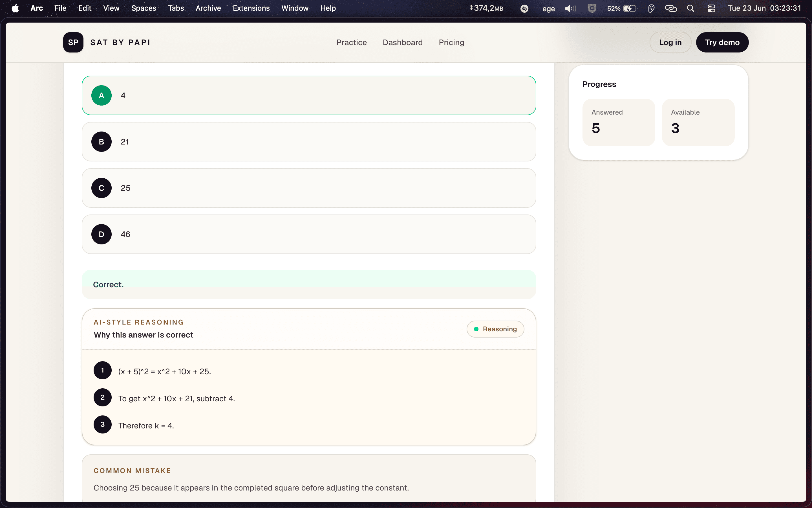Screen dimensions: 812x508
Task: Open the Tabs menu
Action: [x=176, y=8]
